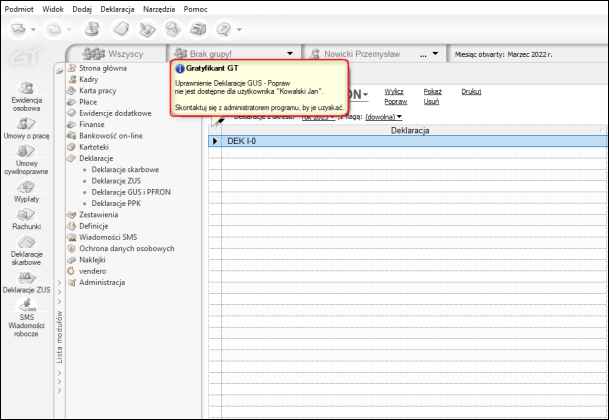
Task: Select Kadry in module list
Action: coord(84,79)
